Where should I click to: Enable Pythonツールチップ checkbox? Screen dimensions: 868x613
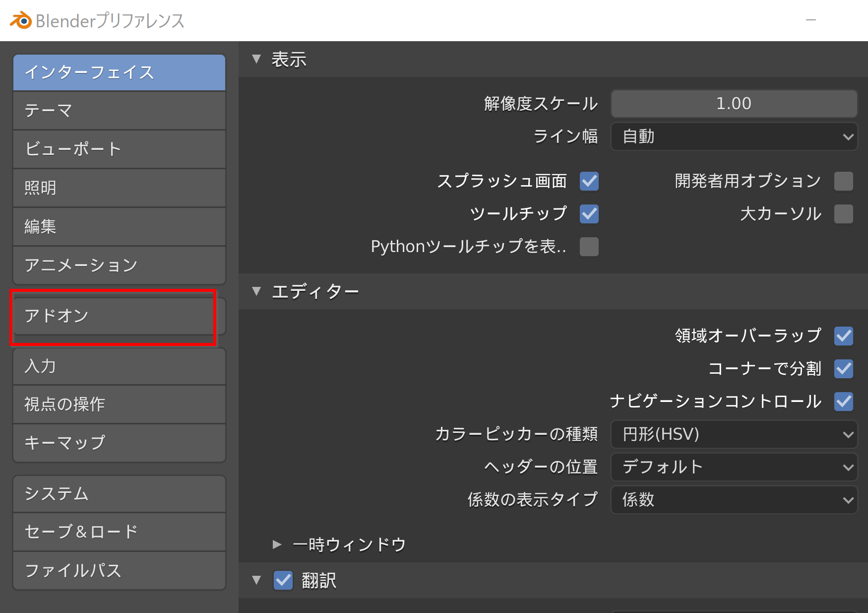(x=589, y=247)
